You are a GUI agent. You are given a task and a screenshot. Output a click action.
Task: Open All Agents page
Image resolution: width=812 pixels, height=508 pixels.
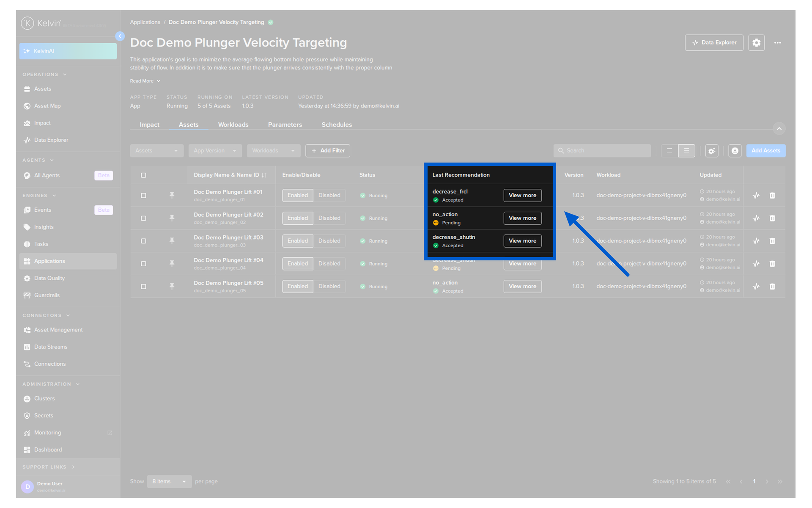pos(68,175)
